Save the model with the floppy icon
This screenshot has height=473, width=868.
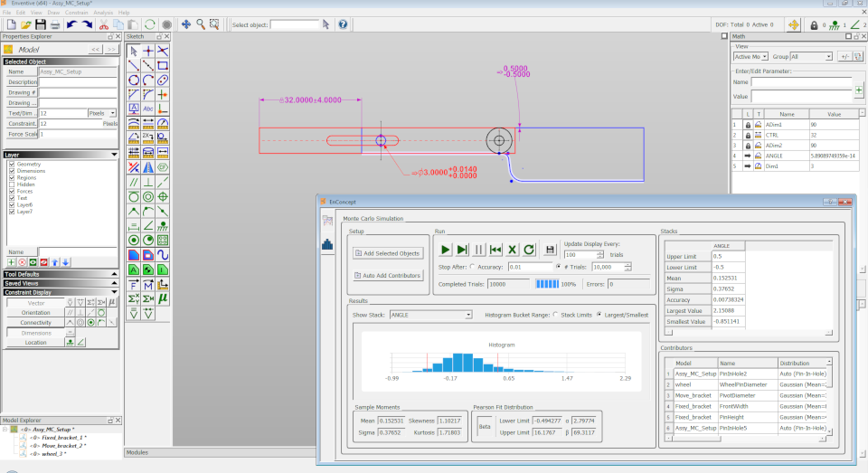(41, 25)
